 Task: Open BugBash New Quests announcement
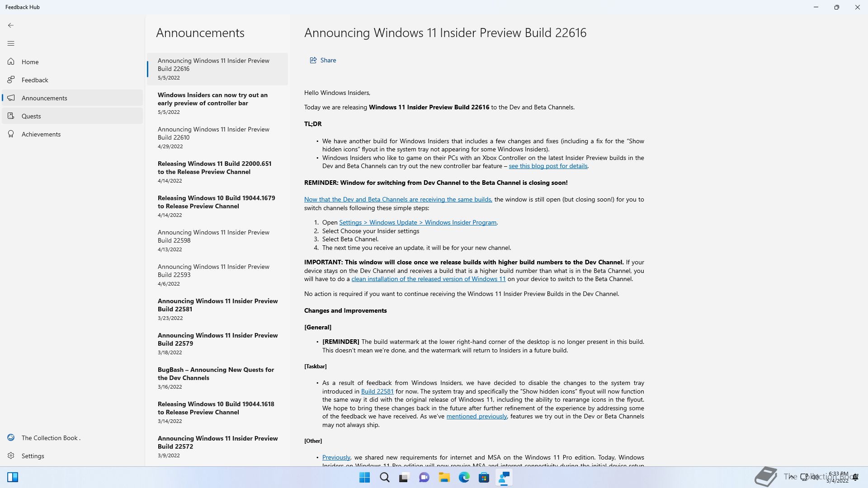coord(217,378)
